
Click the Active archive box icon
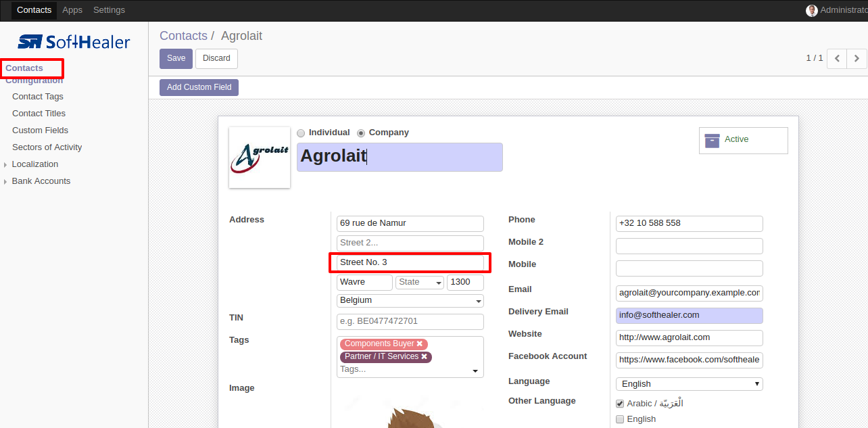pyautogui.click(x=712, y=140)
